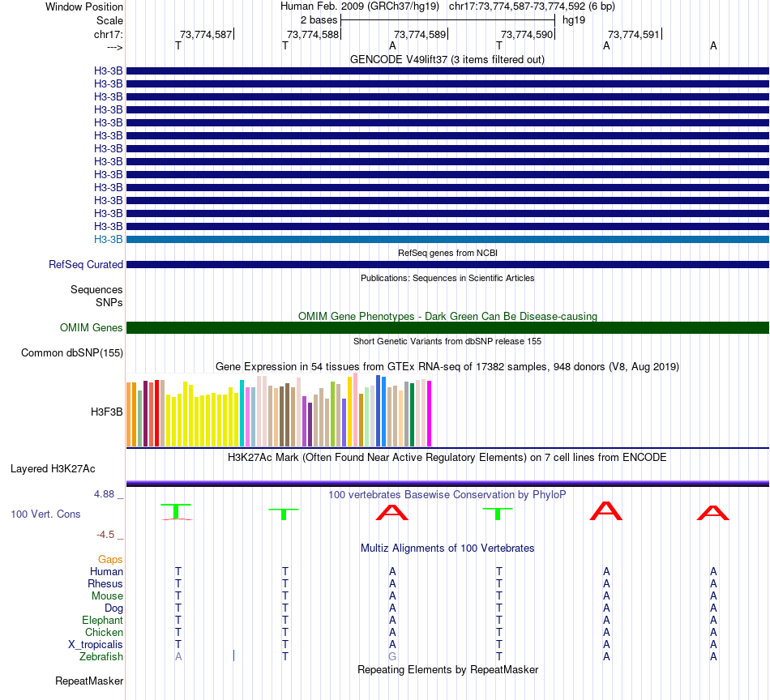Select the Human alignment row label
The width and height of the screenshot is (770, 700).
tap(106, 571)
